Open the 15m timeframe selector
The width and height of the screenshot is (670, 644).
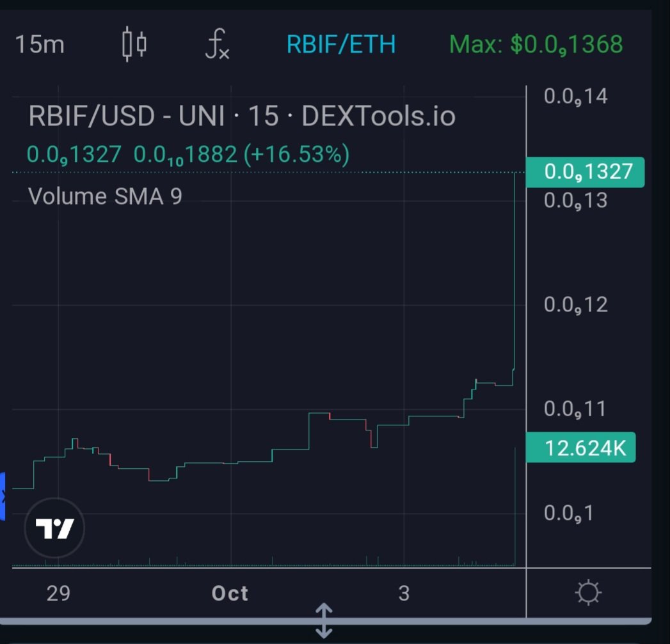click(39, 44)
